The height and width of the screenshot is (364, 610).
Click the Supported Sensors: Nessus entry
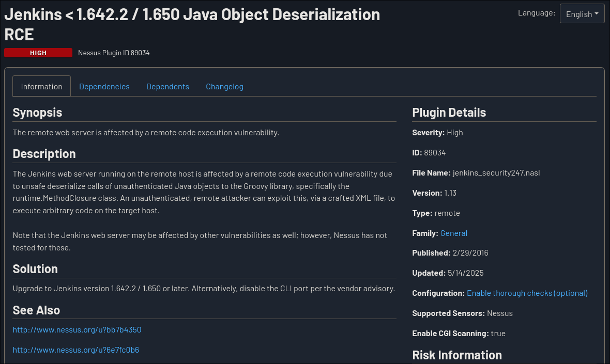[x=462, y=313]
